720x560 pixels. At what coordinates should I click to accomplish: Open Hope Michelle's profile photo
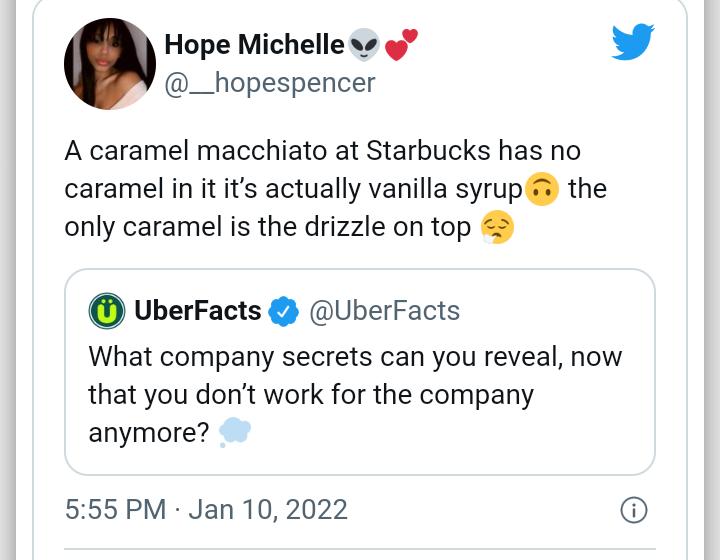tap(110, 64)
